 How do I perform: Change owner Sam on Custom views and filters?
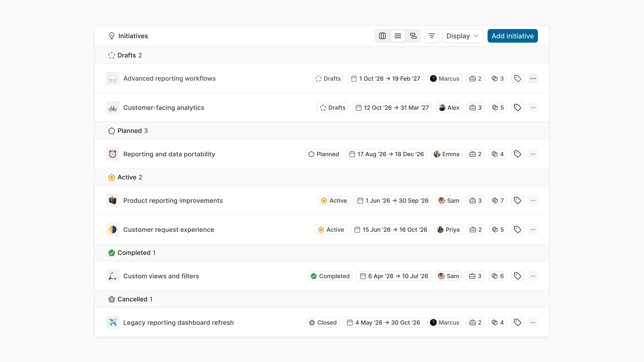pos(448,276)
